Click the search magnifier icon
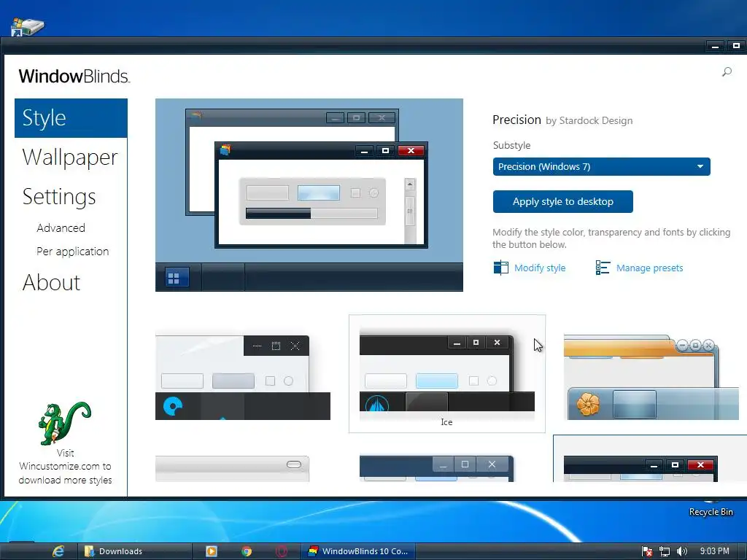This screenshot has height=560, width=747. click(727, 72)
